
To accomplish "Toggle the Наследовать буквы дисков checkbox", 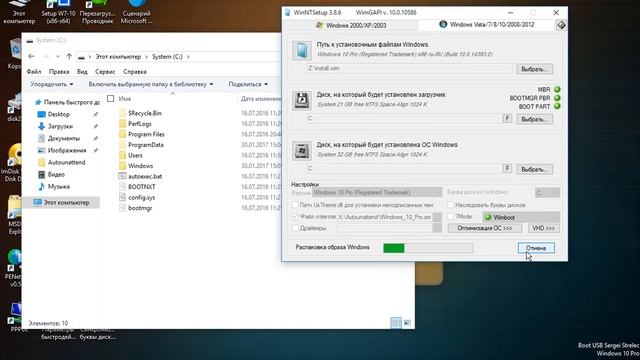I will coord(451,205).
